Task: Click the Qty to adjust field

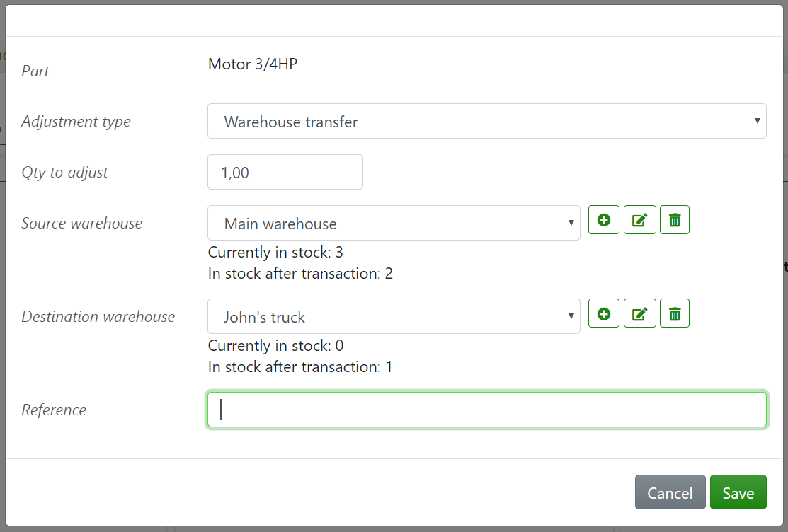Action: click(x=285, y=171)
